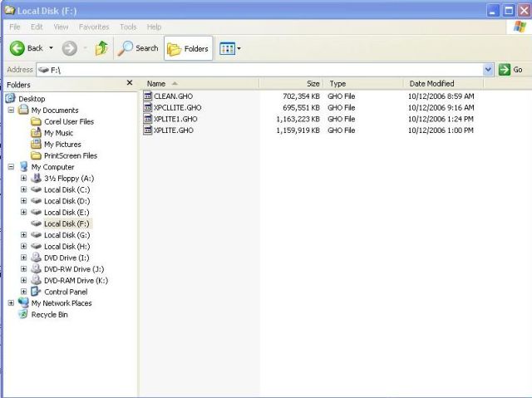Sort by the Date Modified column

[443, 84]
